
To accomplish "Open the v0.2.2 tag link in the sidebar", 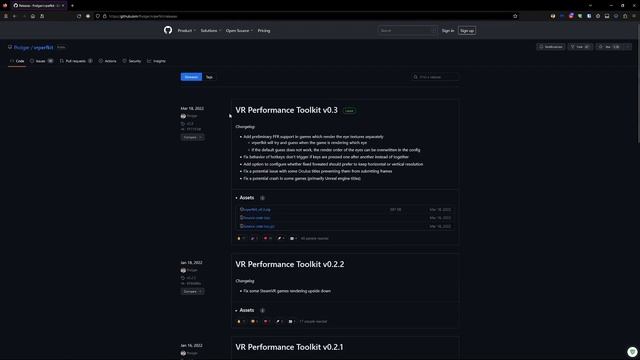I will click(189, 278).
